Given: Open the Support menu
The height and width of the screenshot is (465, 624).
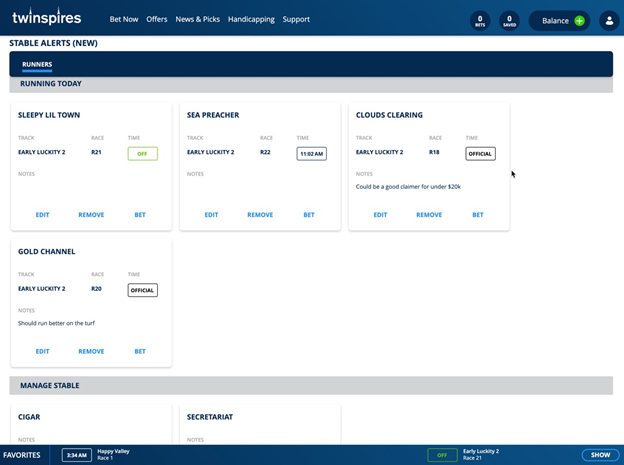Looking at the screenshot, I should pyautogui.click(x=296, y=19).
